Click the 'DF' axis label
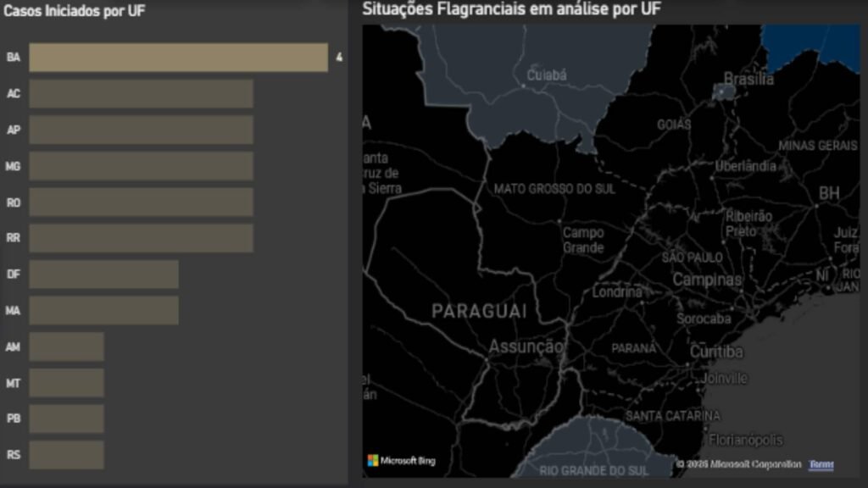Viewport: 868px width, 488px height. click(14, 274)
